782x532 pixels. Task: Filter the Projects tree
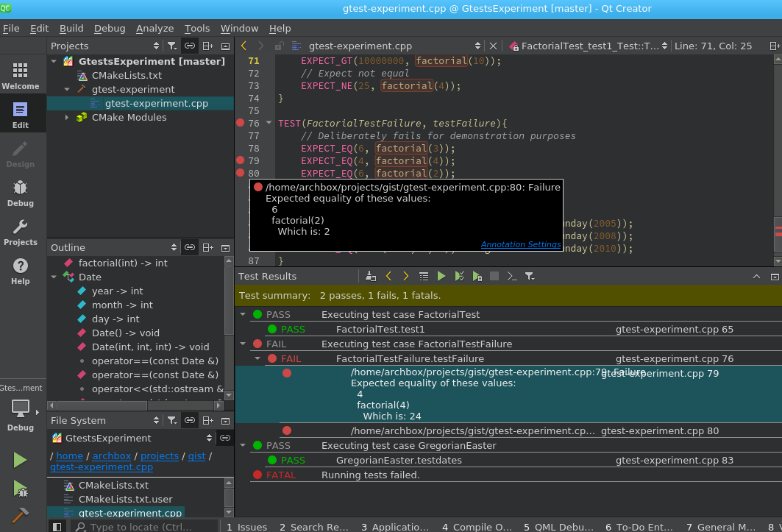(x=172, y=46)
